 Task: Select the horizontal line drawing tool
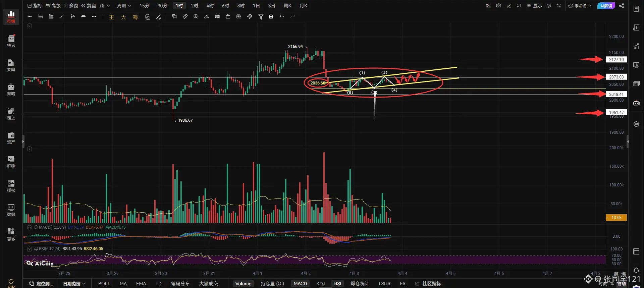30,16
